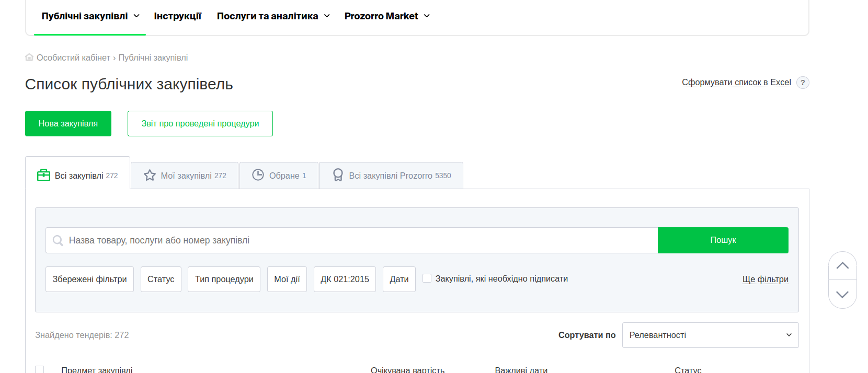Click the award icon on Prozorro tab
The image size is (868, 373).
pos(338,175)
